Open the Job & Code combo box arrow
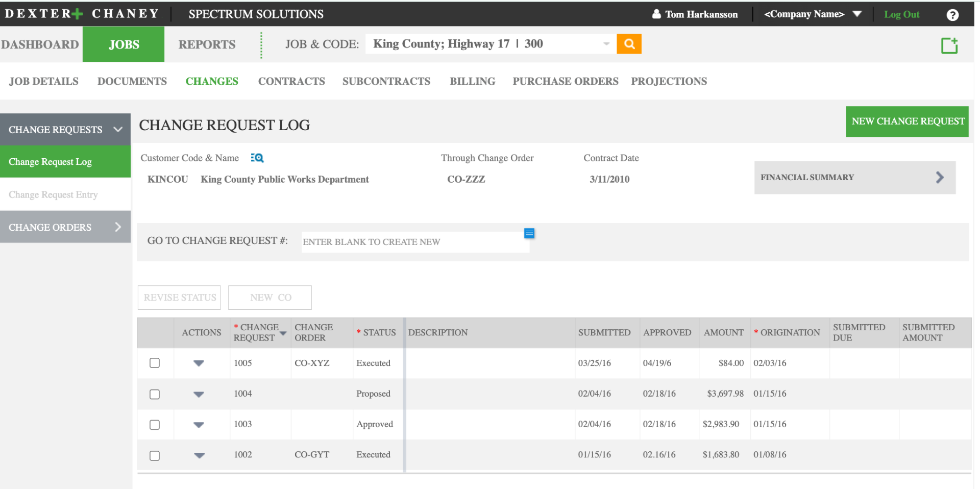Screen dimensions: 980x489 tap(606, 44)
